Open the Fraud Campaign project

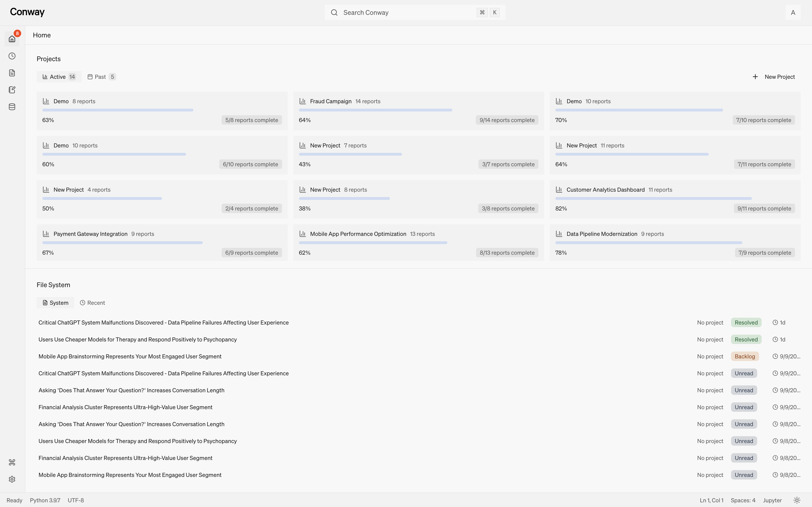point(330,101)
